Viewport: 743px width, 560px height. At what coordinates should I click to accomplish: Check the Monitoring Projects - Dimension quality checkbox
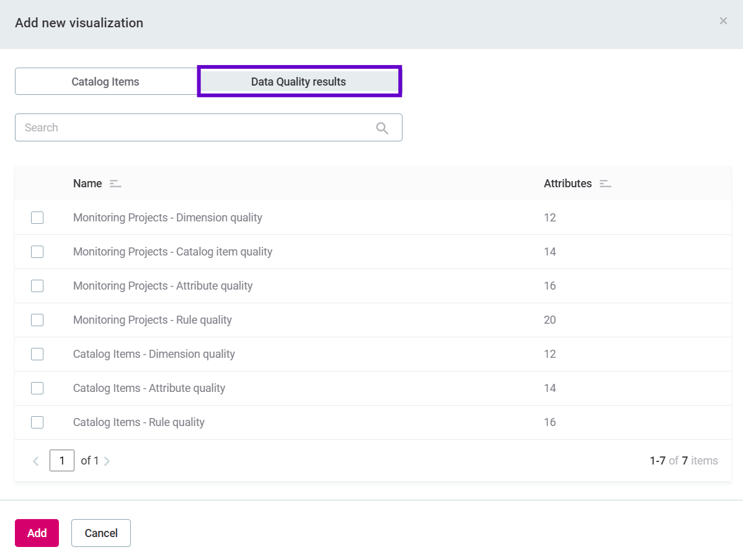(37, 217)
